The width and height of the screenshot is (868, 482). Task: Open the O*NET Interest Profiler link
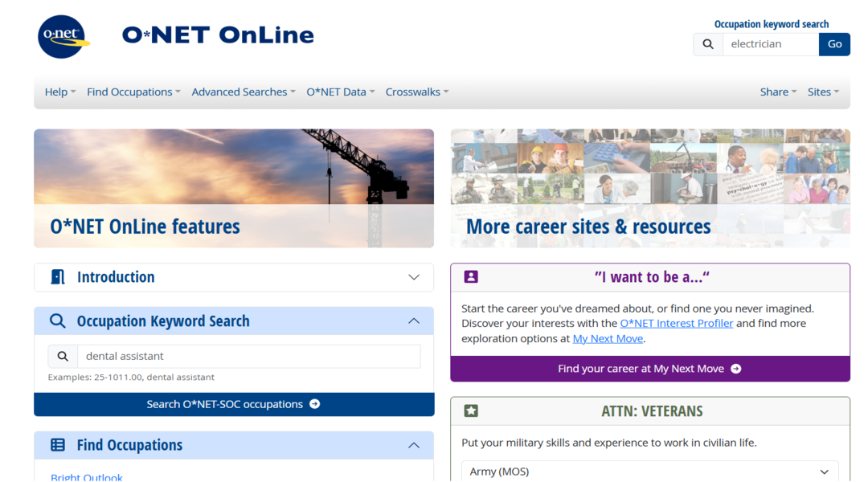676,324
